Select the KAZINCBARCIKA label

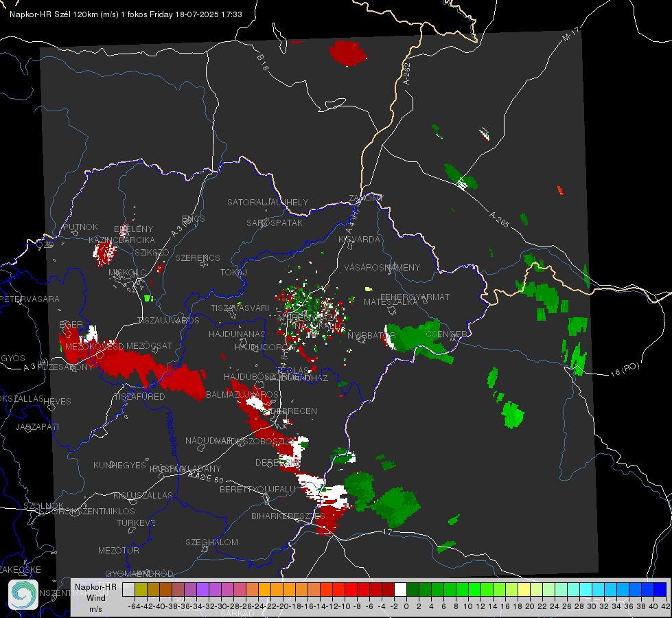pyautogui.click(x=121, y=240)
